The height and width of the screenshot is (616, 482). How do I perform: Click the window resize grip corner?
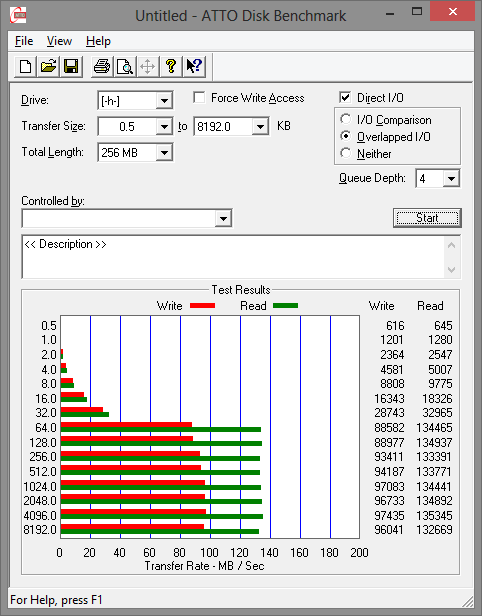coord(468,601)
